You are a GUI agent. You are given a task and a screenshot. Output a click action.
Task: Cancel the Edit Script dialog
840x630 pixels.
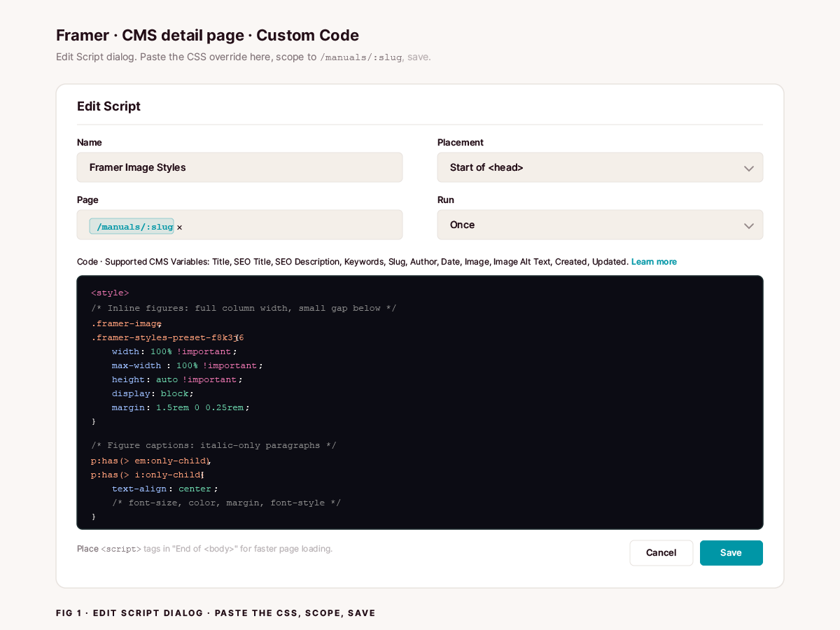point(661,553)
